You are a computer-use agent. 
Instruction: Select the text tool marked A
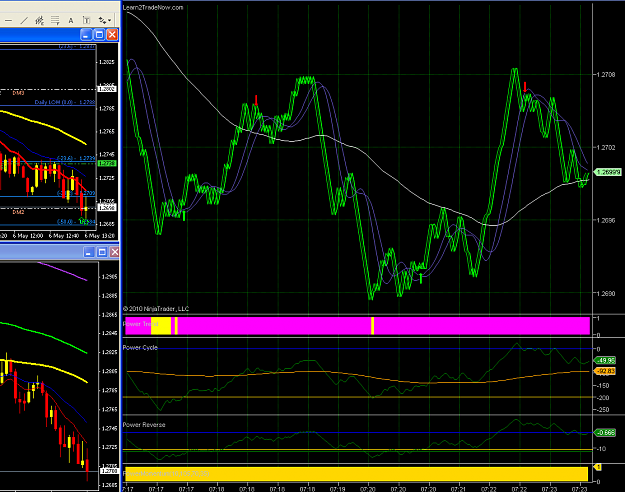coord(71,20)
